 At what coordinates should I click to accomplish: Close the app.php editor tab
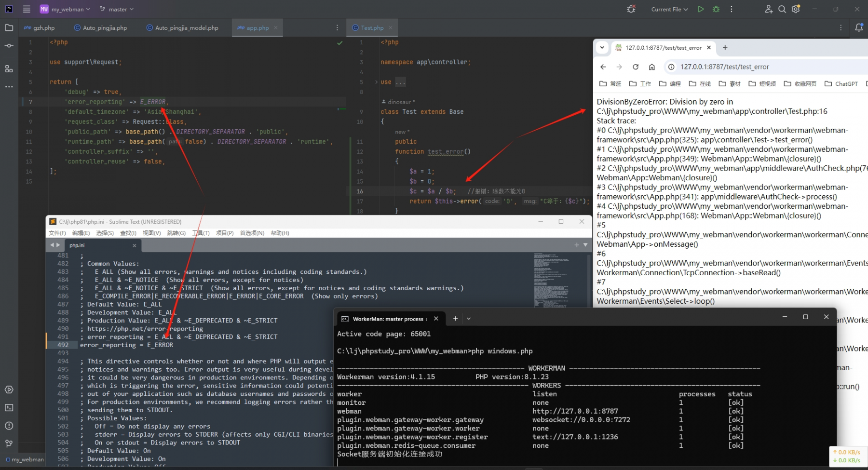coord(276,28)
